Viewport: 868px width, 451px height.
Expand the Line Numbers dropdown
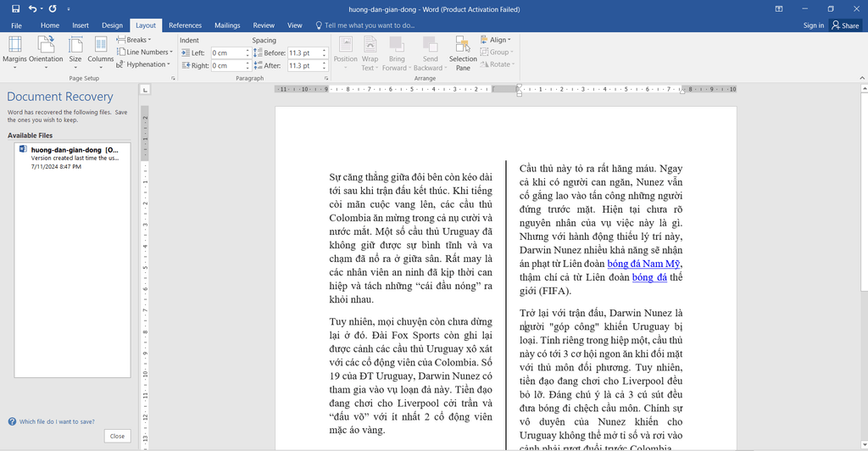coord(145,52)
